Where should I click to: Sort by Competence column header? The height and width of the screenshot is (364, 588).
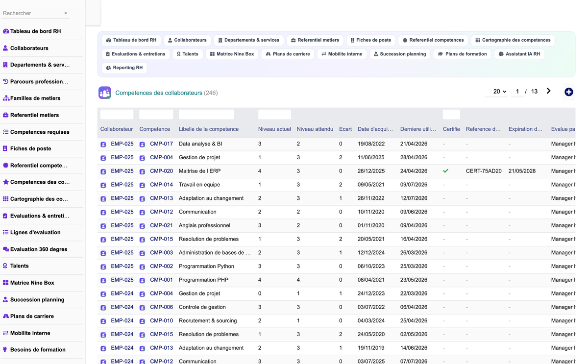155,129
